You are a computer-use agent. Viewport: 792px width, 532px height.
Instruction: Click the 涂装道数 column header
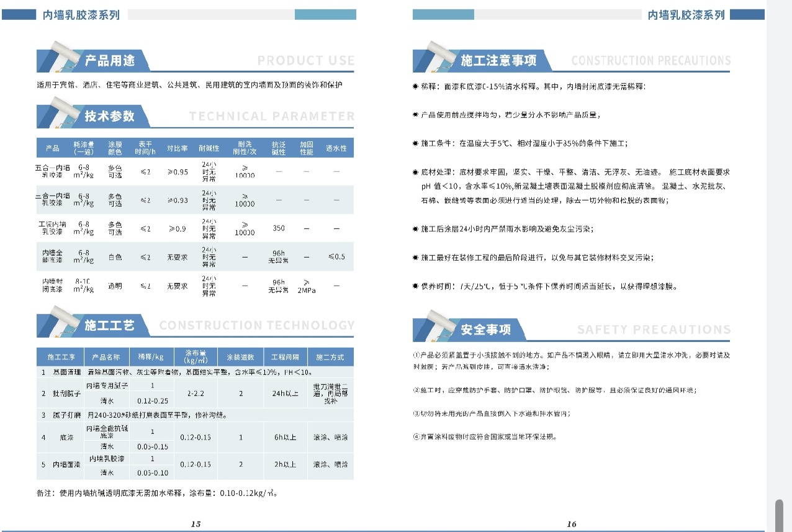click(241, 357)
